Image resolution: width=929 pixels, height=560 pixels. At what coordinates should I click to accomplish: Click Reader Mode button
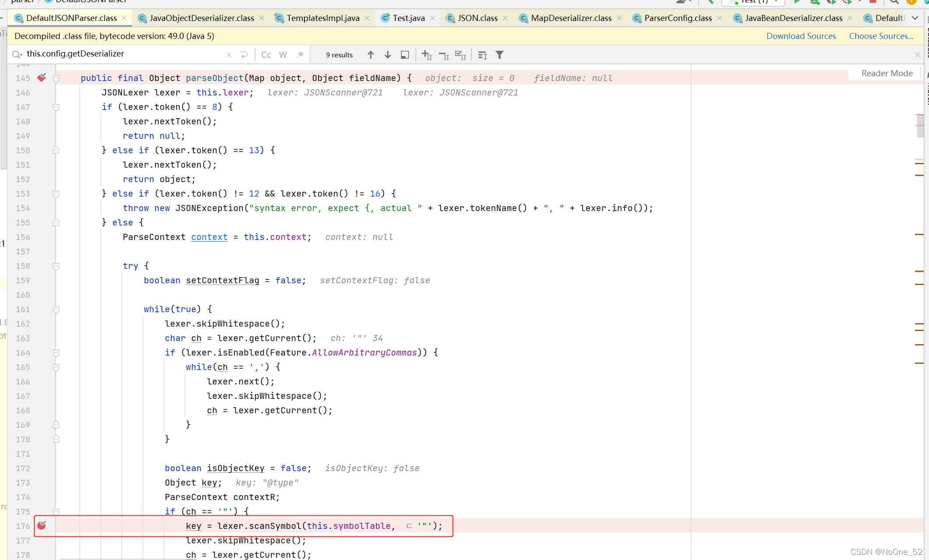(x=887, y=73)
